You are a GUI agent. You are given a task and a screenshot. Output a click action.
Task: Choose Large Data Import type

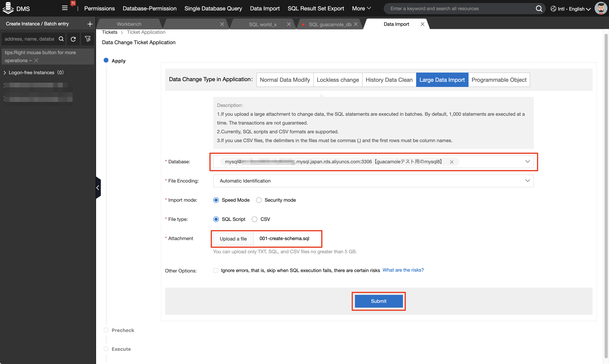coord(442,80)
